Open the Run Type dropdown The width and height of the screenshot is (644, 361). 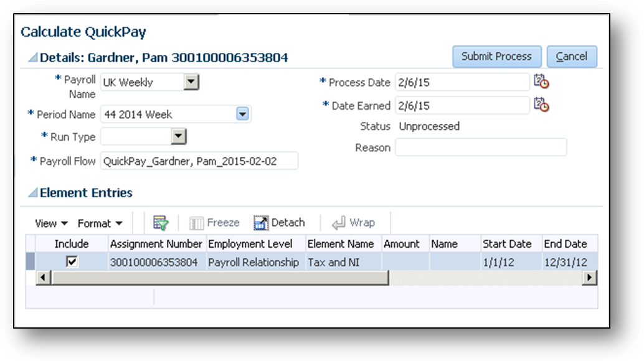coord(178,136)
